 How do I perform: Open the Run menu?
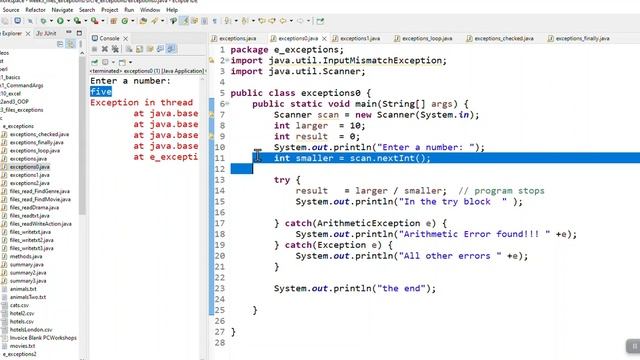129,9
